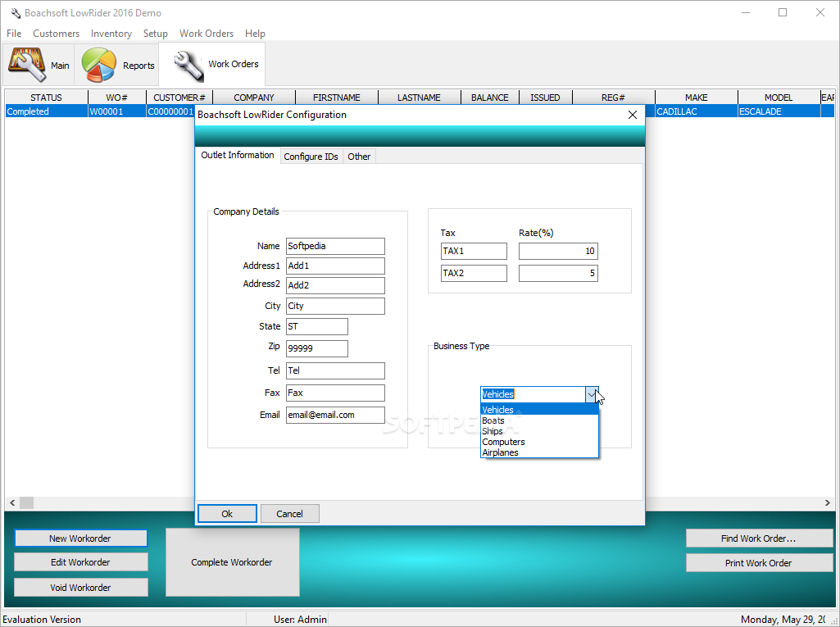Click the TAX2 rate field showing 5
The width and height of the screenshot is (840, 627).
coord(558,273)
